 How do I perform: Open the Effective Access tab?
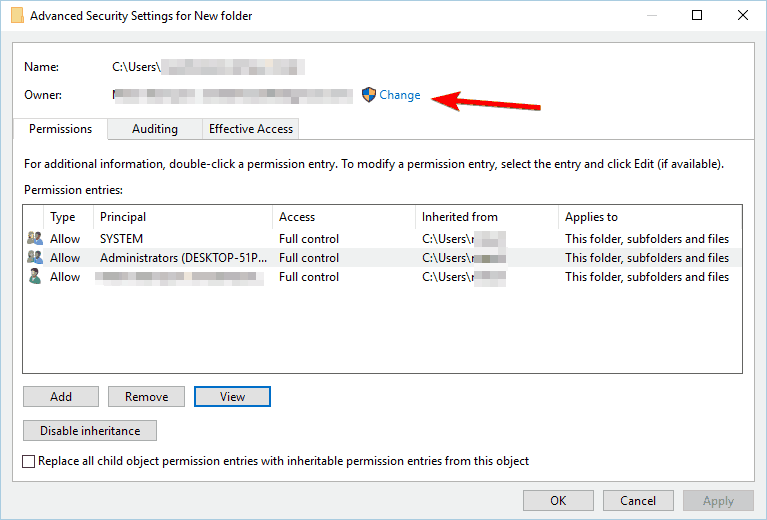[251, 129]
